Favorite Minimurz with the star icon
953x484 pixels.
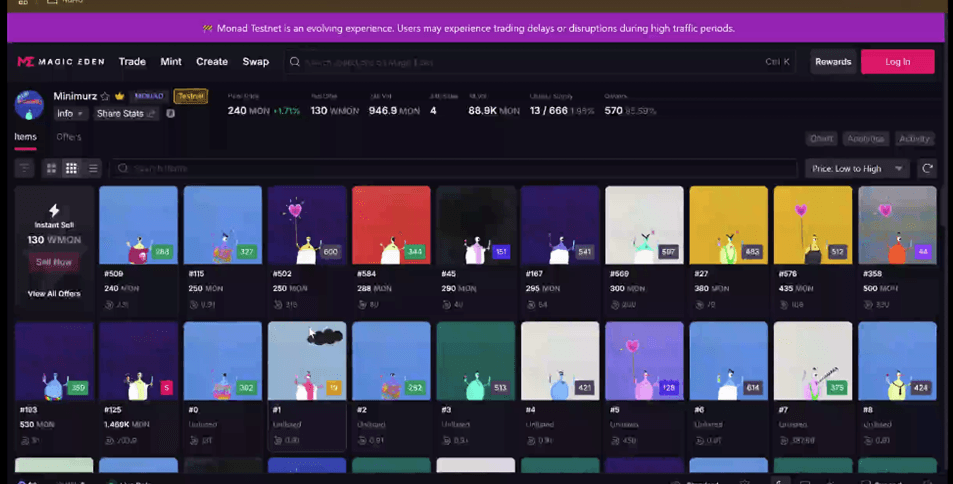pyautogui.click(x=105, y=96)
